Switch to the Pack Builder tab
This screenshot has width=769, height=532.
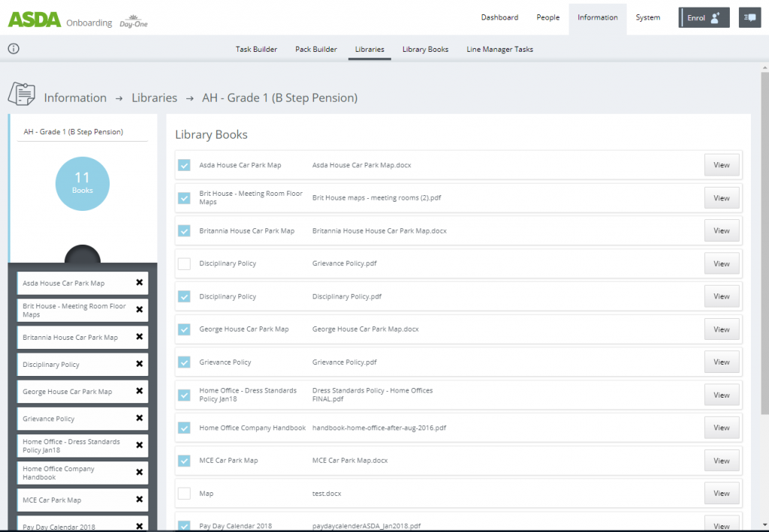(315, 49)
